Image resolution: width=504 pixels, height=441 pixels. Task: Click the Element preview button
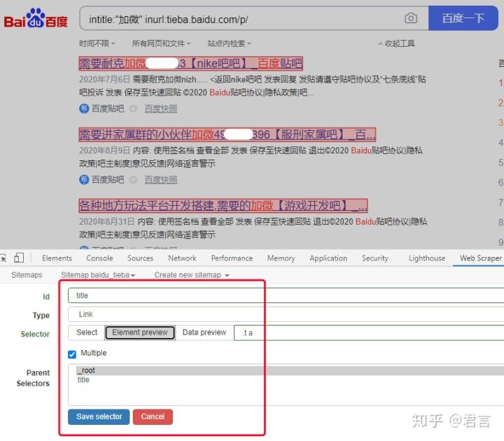pos(140,332)
